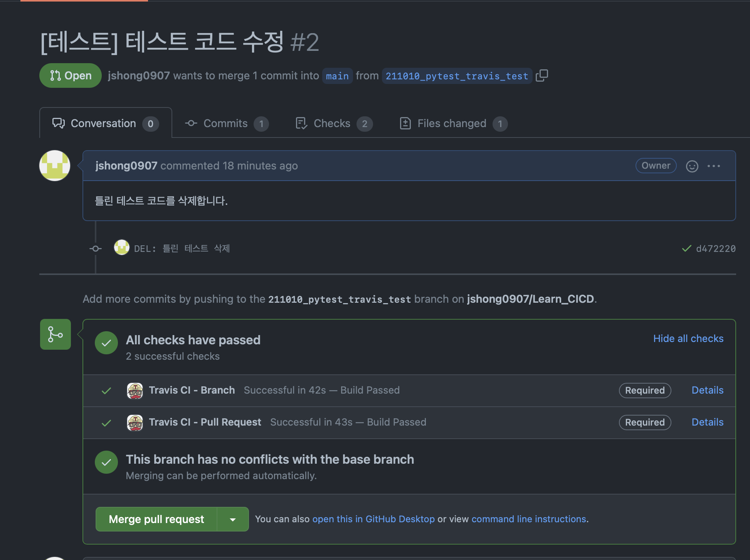
Task: Click the Travis CI Pull Request details
Action: point(706,422)
